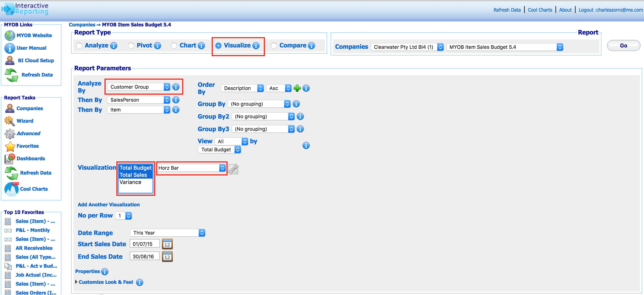This screenshot has height=295, width=644.
Task: Open the MYOB Website globe icon
Action: coord(10,36)
